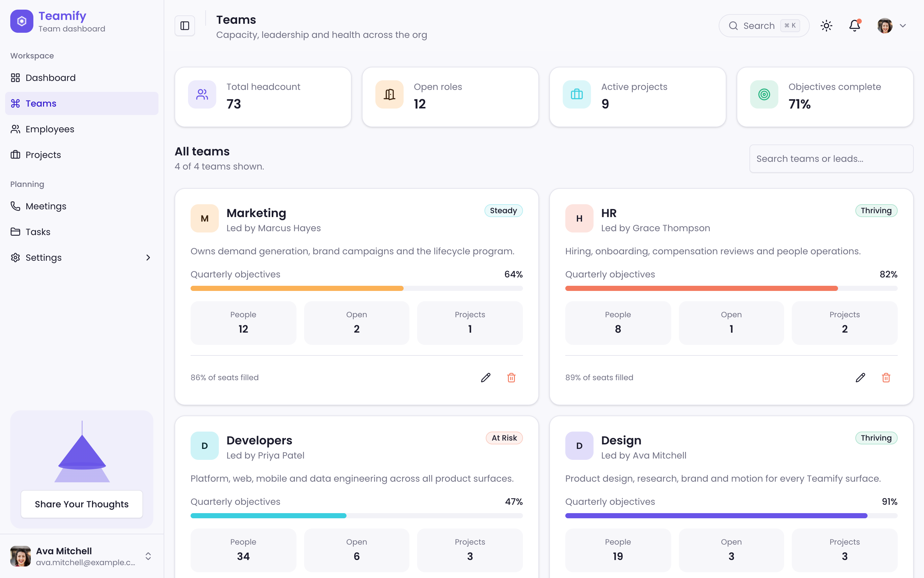Click the Teamify hexagon logo icon
This screenshot has width=924, height=578.
coord(22,22)
